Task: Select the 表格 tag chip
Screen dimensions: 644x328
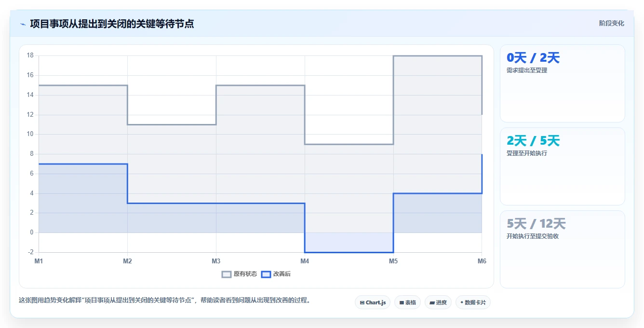Action: pyautogui.click(x=407, y=302)
